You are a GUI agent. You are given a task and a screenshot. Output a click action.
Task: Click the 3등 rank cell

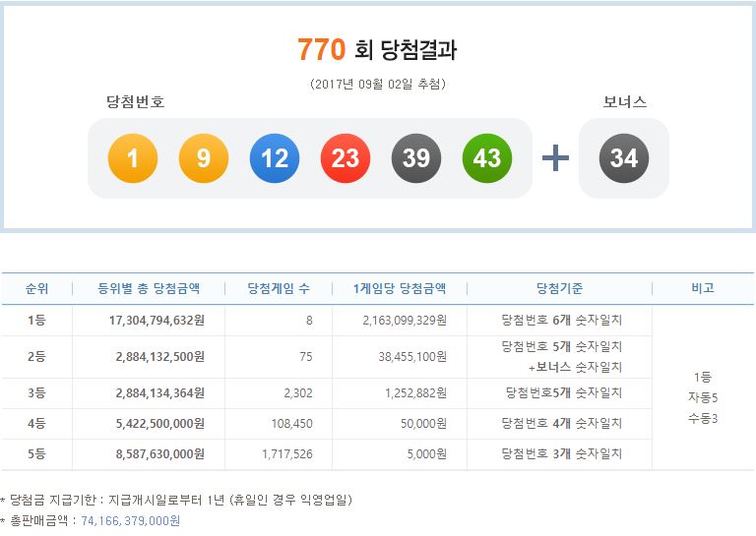(x=36, y=393)
